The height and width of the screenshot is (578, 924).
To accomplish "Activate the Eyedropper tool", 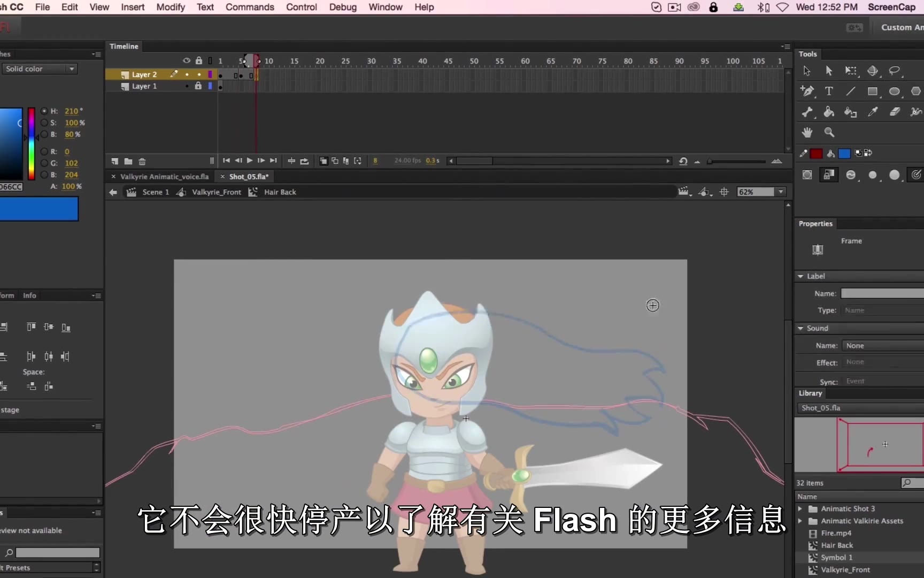I will [873, 112].
